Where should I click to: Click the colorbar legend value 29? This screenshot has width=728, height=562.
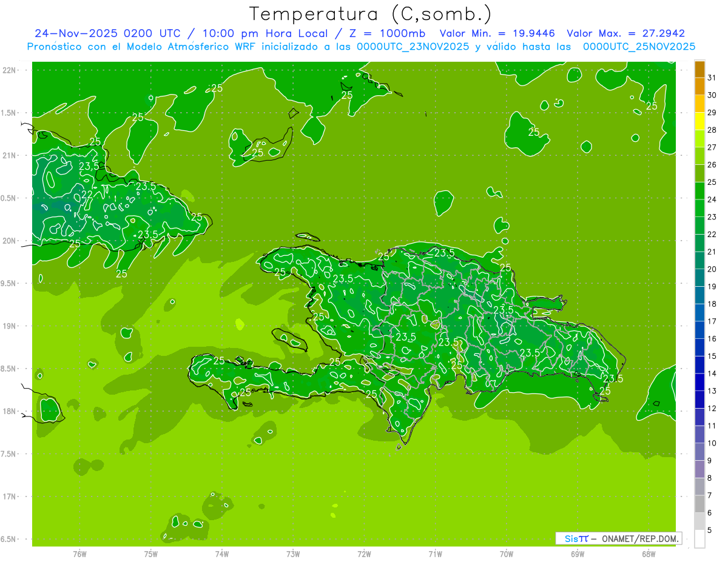click(x=712, y=112)
